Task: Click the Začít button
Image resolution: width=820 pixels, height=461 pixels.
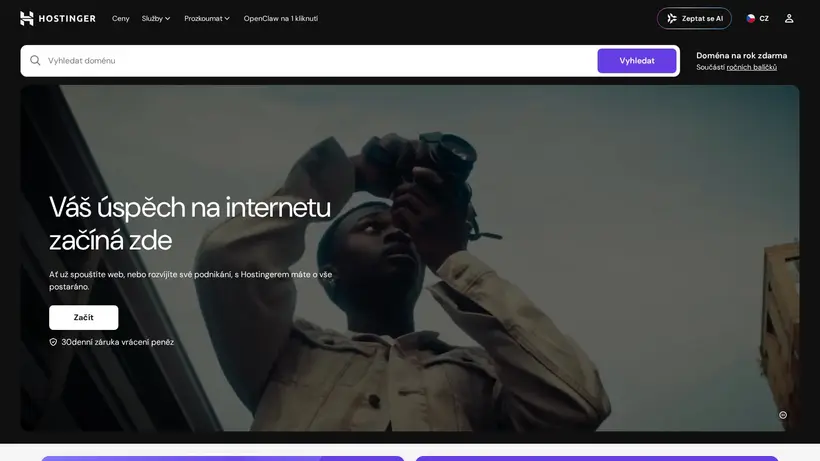Action: coord(84,317)
